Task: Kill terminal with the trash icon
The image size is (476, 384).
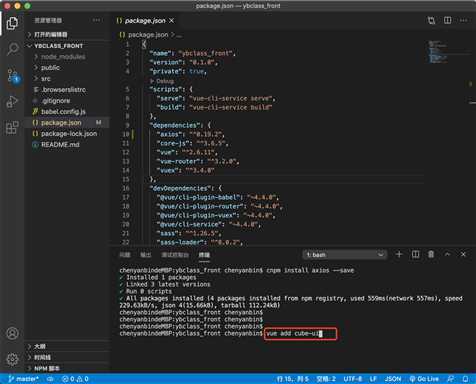Action: point(431,254)
